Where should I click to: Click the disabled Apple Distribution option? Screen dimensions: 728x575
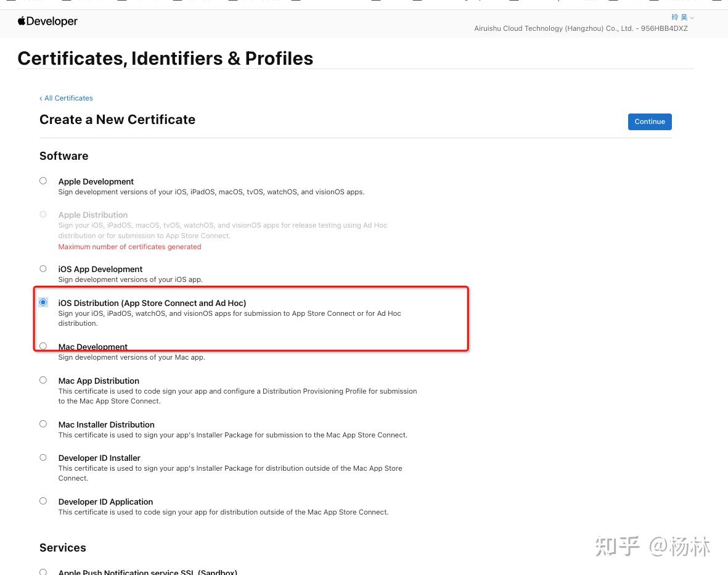[43, 213]
